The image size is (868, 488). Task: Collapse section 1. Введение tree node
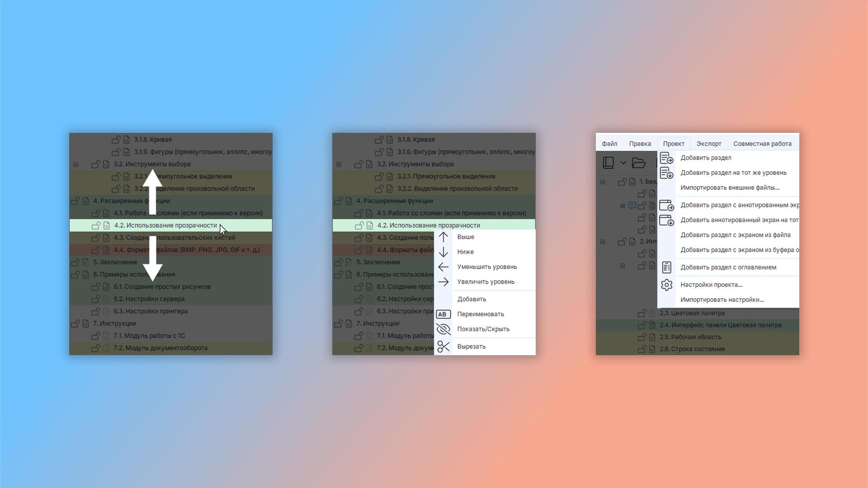[x=603, y=182]
